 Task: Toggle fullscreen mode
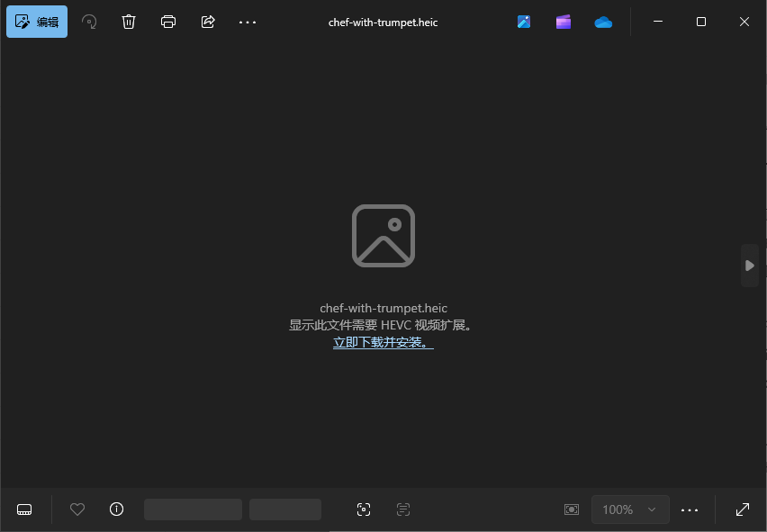click(743, 509)
